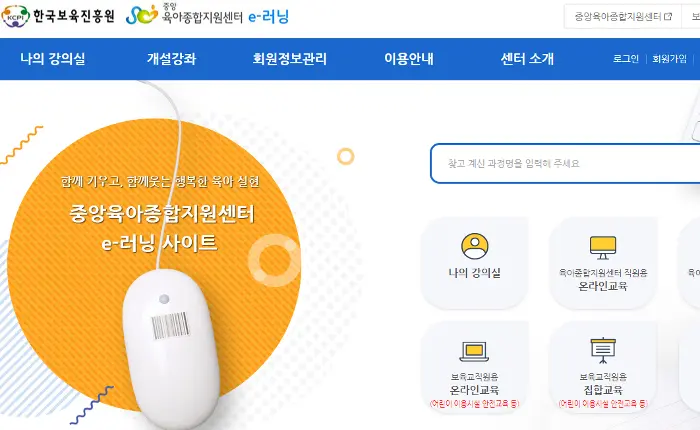The height and width of the screenshot is (430, 700).
Task: Focus the course name search field
Action: (x=565, y=163)
